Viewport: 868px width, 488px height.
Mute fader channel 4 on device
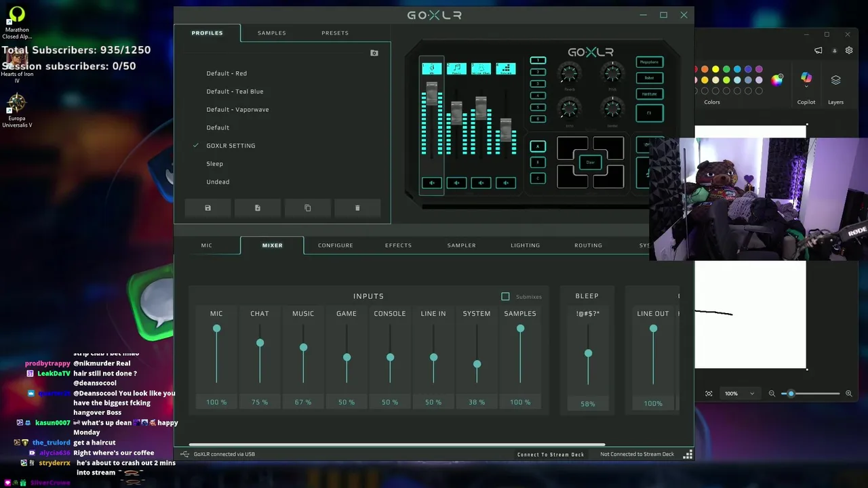coord(505,182)
